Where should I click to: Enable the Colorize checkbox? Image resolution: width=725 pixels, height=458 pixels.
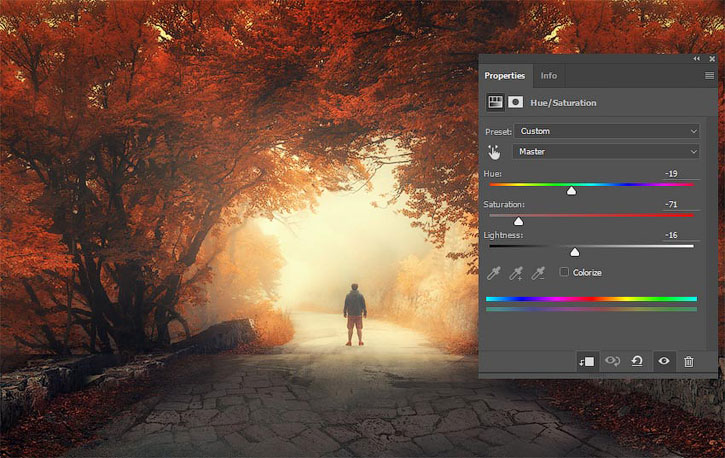click(564, 272)
